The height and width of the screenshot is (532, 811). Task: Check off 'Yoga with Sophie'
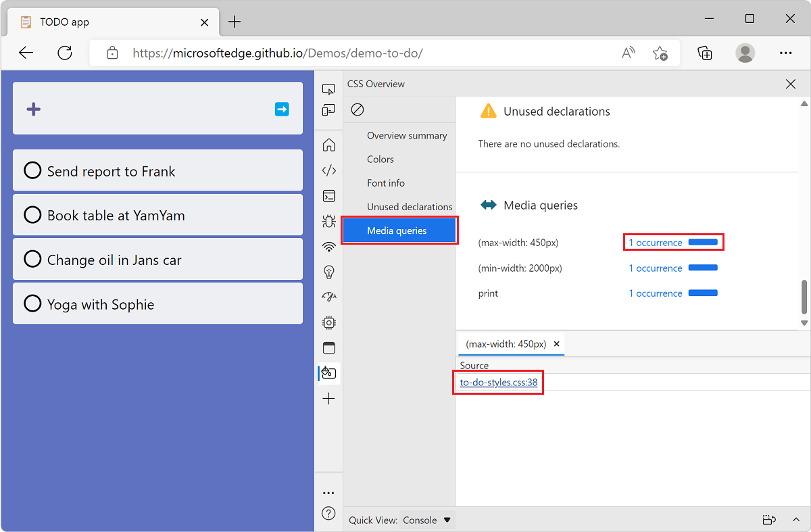pyautogui.click(x=32, y=303)
